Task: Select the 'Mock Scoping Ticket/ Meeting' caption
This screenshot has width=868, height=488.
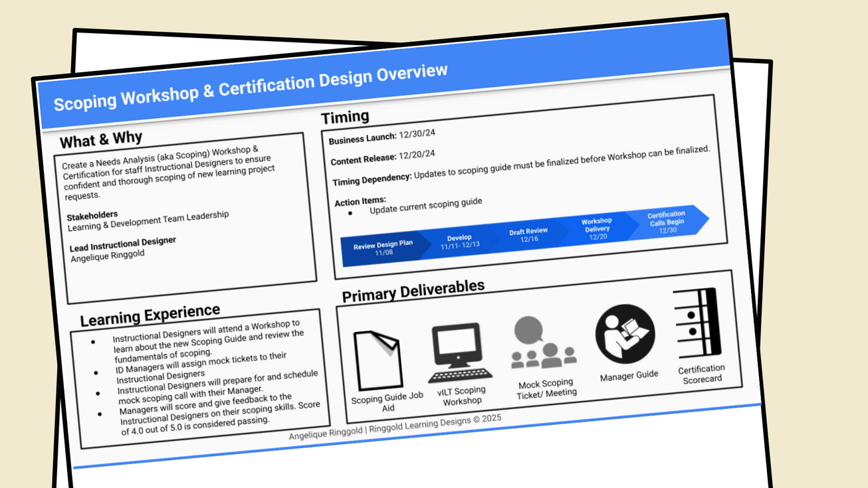Action: coord(547,388)
